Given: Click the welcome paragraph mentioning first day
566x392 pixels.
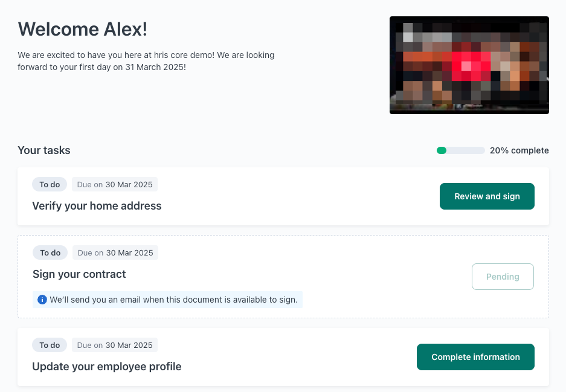Looking at the screenshot, I should (x=146, y=61).
